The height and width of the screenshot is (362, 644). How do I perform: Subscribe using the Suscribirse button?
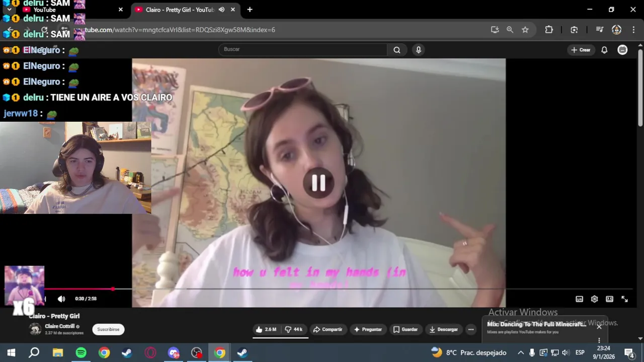point(108,329)
